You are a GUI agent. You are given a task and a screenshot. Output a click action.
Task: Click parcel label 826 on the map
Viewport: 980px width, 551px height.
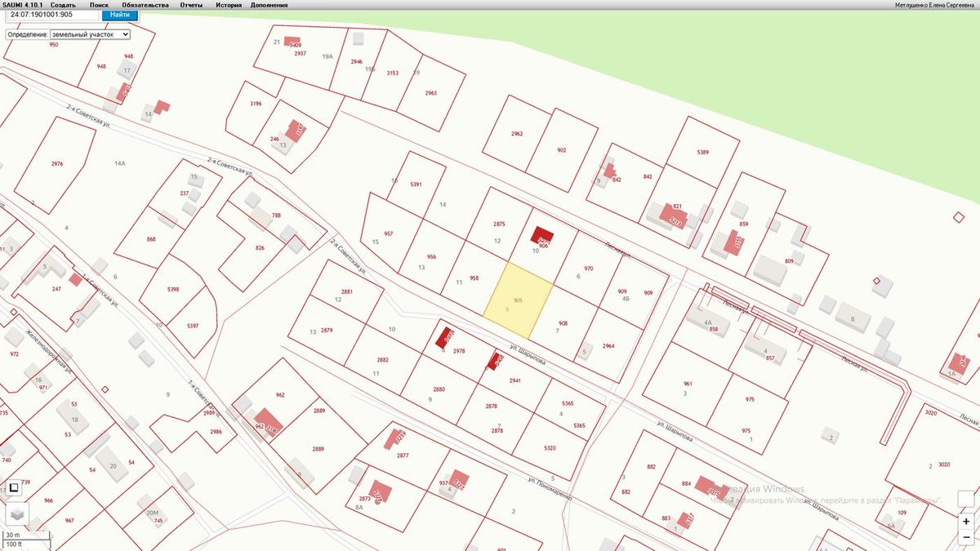(x=260, y=247)
